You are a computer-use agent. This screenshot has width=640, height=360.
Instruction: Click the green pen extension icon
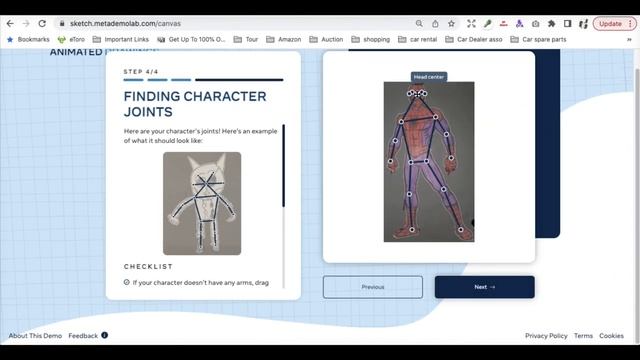[x=487, y=24]
